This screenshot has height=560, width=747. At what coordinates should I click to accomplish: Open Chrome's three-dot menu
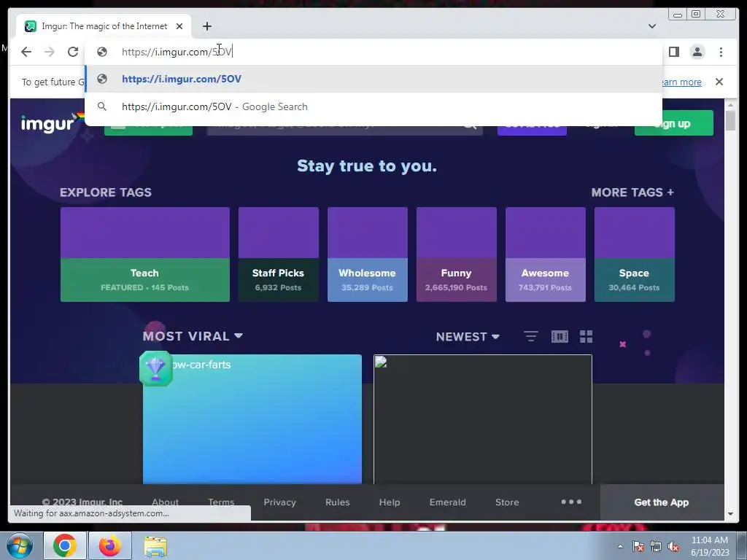tap(721, 52)
